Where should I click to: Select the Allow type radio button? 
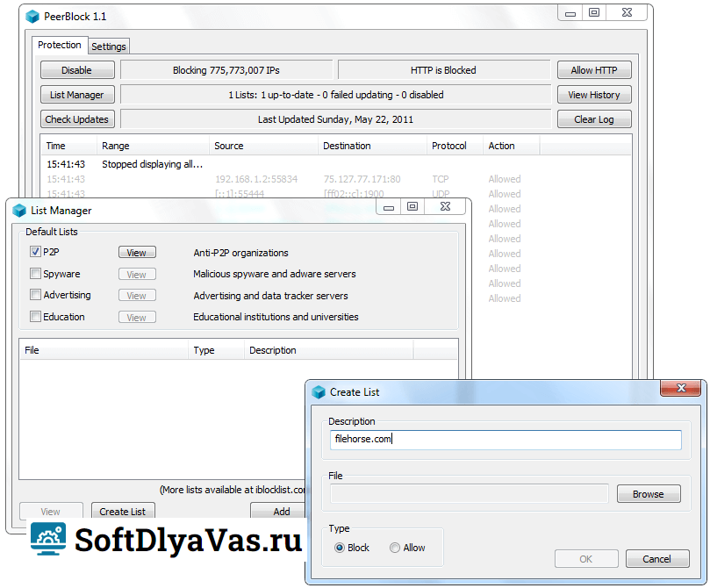pos(395,548)
